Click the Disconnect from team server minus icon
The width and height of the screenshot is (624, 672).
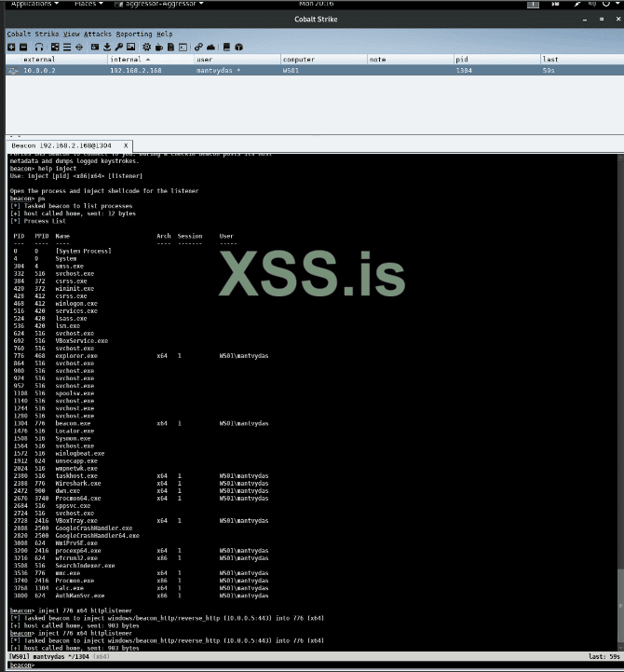pos(23,48)
